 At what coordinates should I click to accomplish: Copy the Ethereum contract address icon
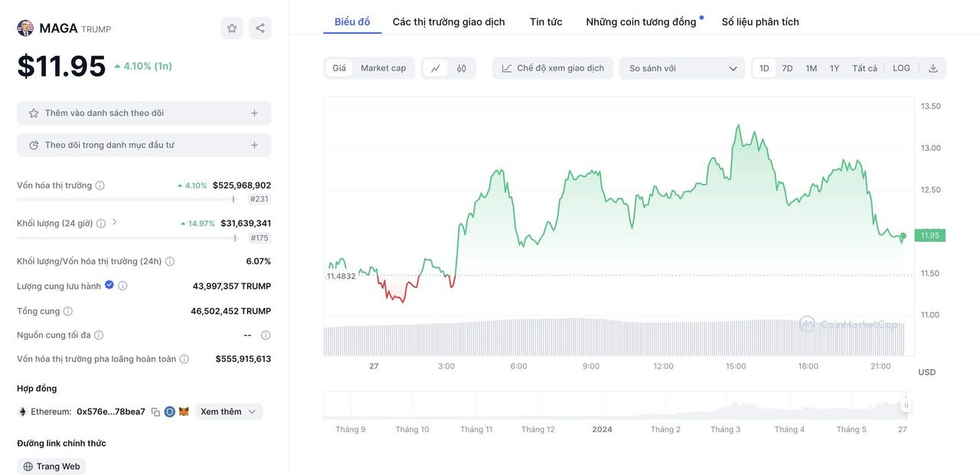155,412
